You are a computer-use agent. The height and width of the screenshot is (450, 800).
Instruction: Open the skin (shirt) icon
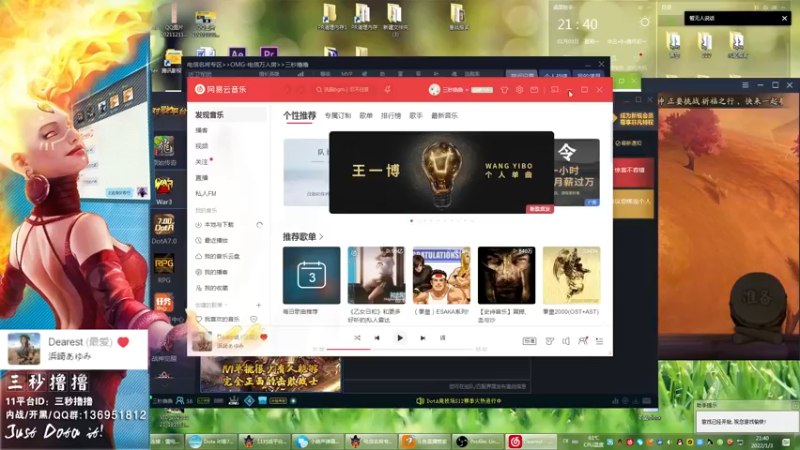tap(504, 90)
